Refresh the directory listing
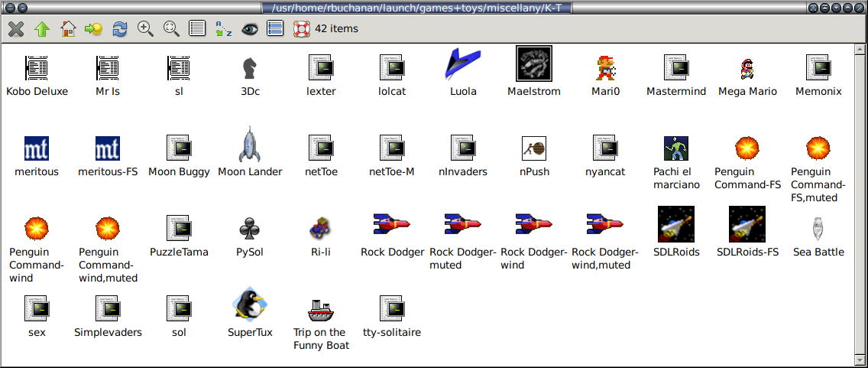Screen dimensions: 868x368 [x=119, y=28]
